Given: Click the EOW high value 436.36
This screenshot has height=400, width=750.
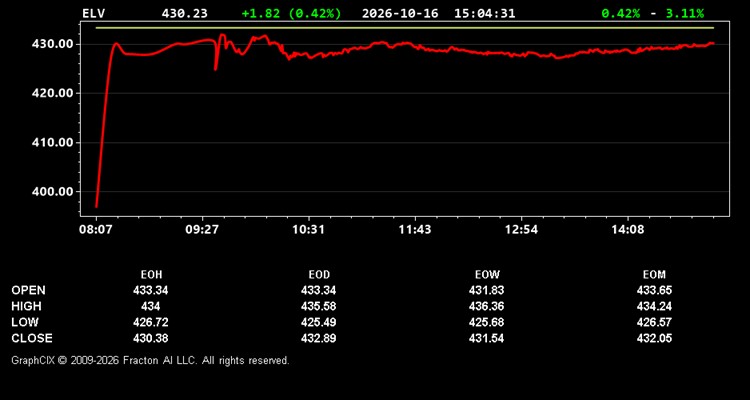Looking at the screenshot, I should [486, 306].
